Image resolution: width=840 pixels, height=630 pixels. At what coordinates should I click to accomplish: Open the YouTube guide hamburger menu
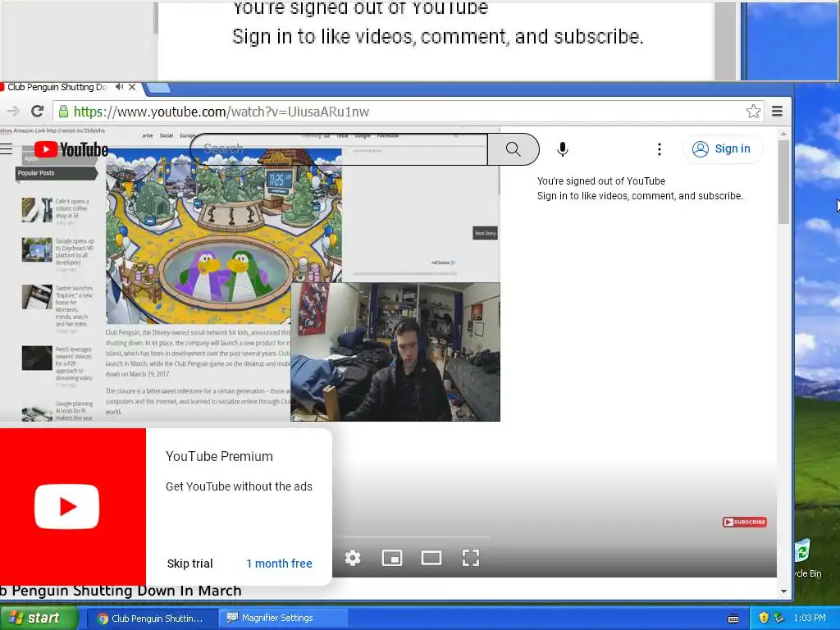(x=6, y=148)
